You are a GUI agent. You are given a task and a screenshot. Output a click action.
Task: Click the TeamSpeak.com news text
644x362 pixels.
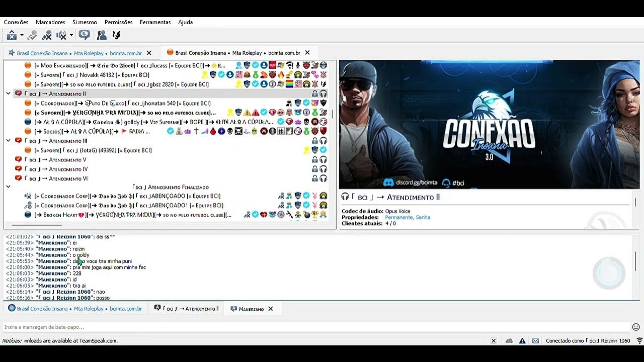[70, 340]
